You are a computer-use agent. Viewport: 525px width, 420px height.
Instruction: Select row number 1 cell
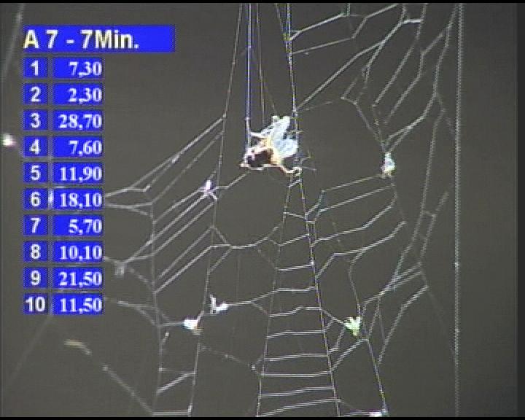tap(35, 68)
